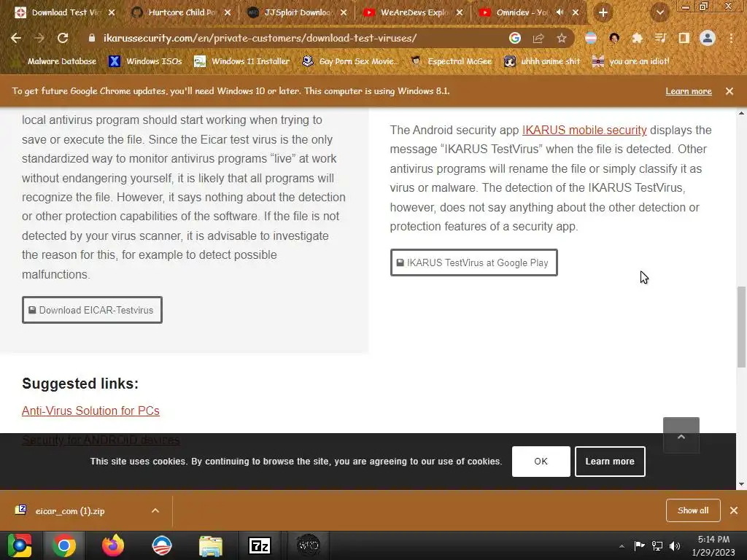This screenshot has width=747, height=560.
Task: Click Learn more in cookie banner
Action: tap(610, 462)
